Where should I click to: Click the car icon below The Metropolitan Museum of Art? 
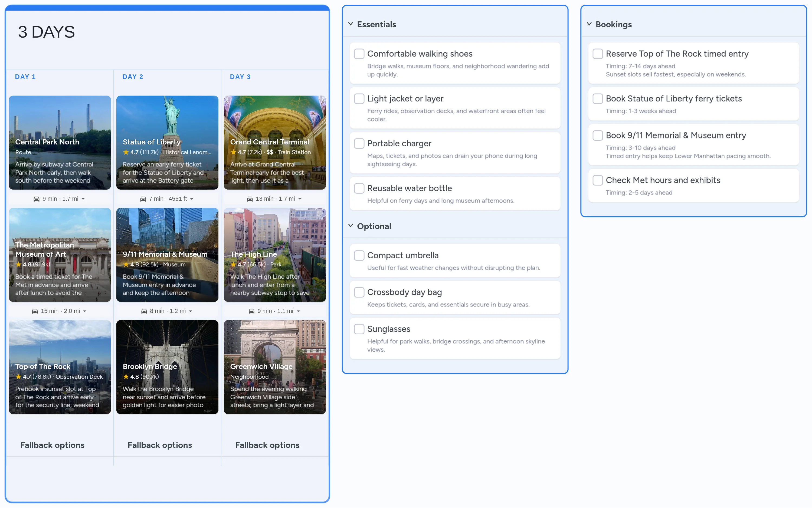click(35, 311)
